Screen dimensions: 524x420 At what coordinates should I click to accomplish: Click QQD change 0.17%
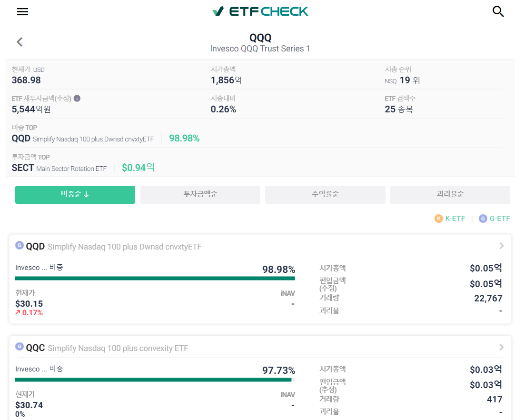32,313
